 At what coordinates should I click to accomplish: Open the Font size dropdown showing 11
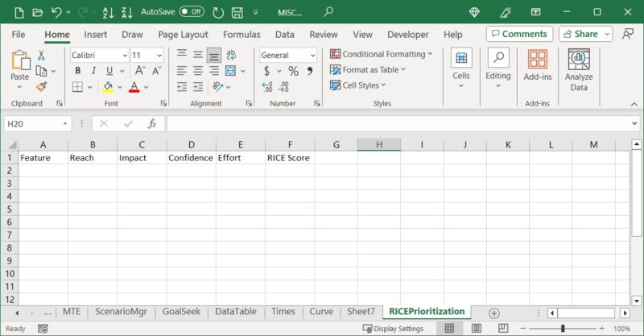tap(159, 55)
